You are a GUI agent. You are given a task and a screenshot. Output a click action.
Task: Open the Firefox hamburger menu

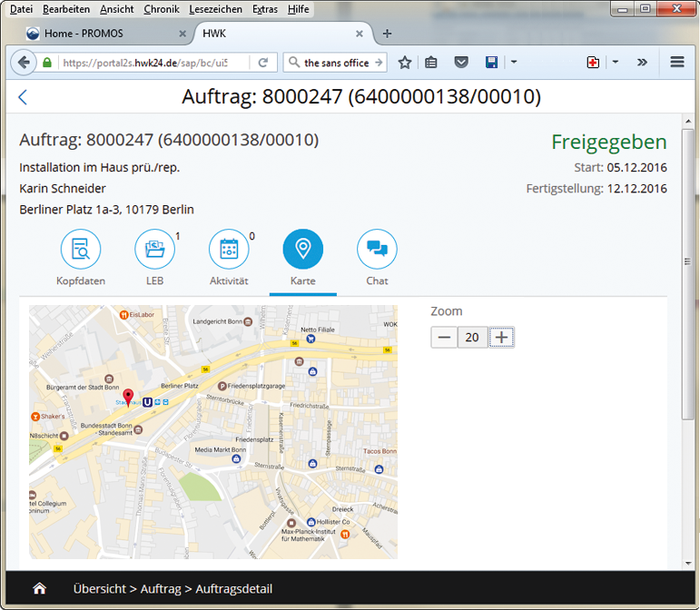(x=676, y=63)
